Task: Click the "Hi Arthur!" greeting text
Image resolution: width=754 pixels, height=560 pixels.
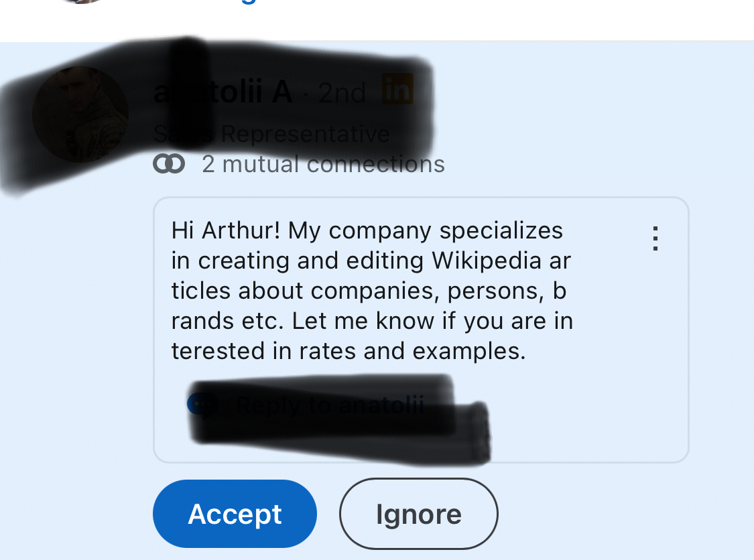Action: [x=225, y=230]
